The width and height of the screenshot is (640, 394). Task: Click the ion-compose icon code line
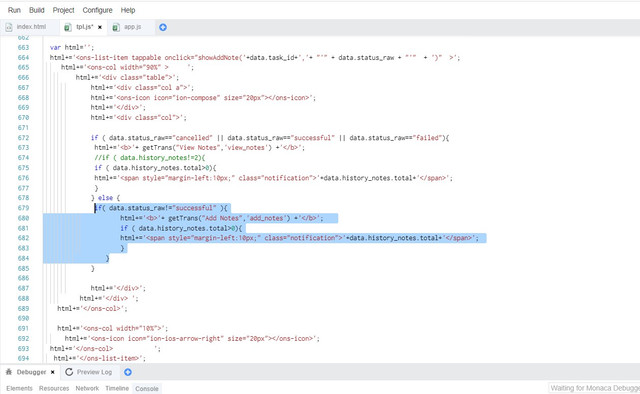[203, 98]
